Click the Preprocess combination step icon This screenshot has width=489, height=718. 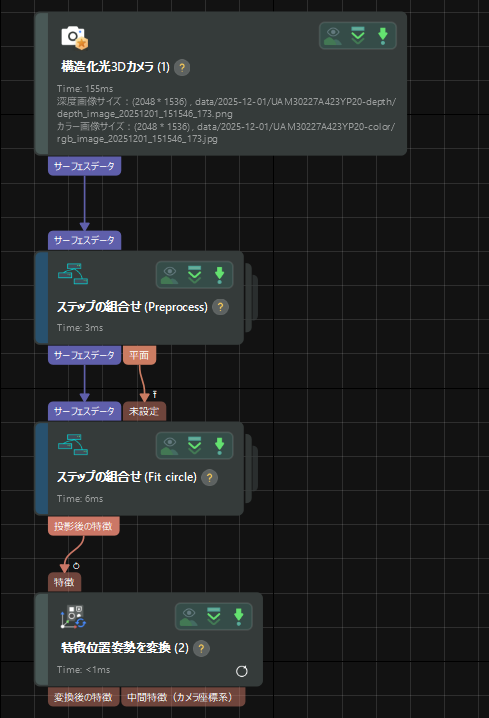(73, 274)
